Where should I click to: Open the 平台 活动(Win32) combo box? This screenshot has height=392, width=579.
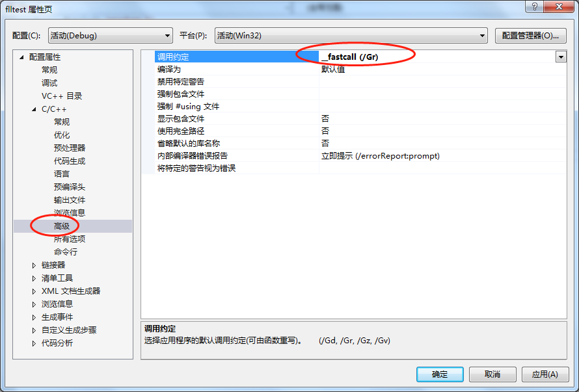(351, 36)
